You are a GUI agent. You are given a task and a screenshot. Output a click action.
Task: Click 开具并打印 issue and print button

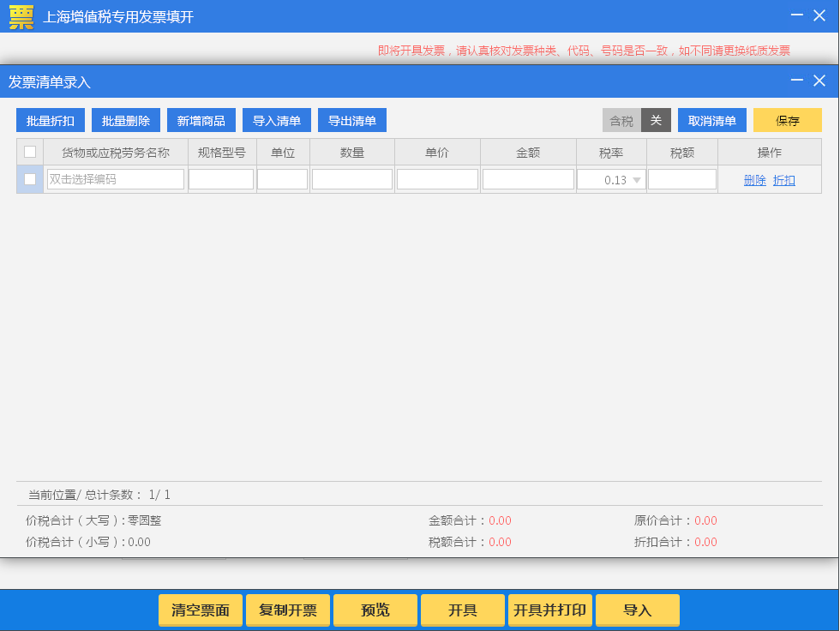tap(549, 610)
